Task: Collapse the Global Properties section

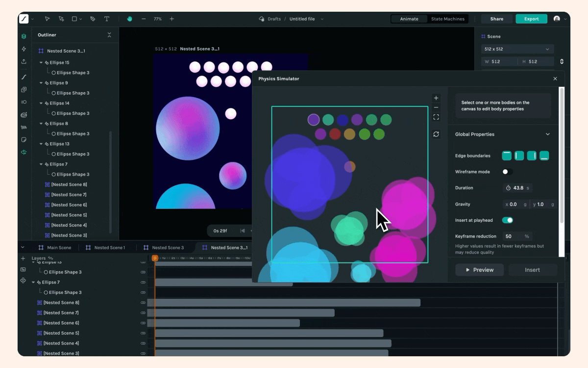Action: click(x=547, y=134)
